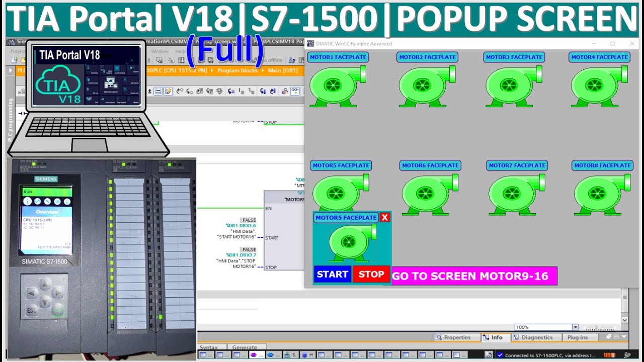The image size is (644, 362).
Task: Expand the breadcrumb arrow before Main [OB1]
Action: tap(263, 70)
